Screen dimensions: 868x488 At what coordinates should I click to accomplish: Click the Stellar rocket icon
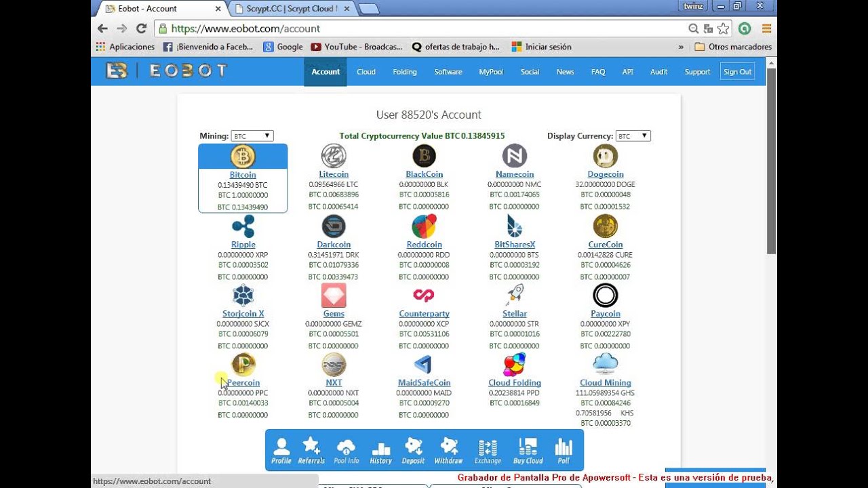coord(515,296)
